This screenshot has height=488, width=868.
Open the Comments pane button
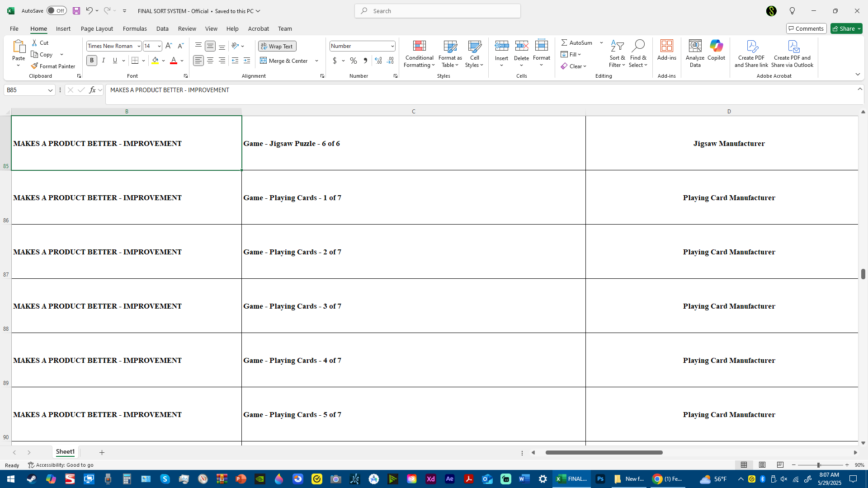click(806, 28)
